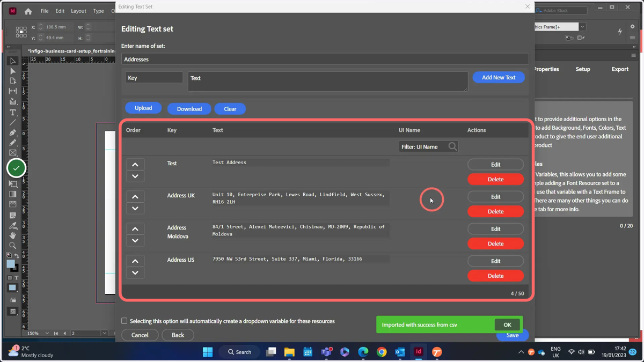Open the File menu
Viewport: 644px width, 362px height.
pos(45,11)
